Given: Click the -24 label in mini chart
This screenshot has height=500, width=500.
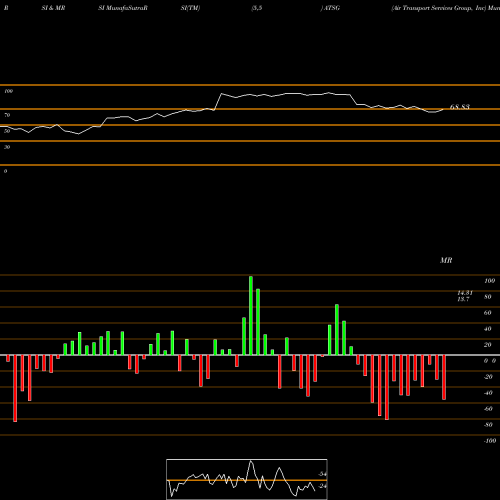Looking at the screenshot, I should (322, 486).
